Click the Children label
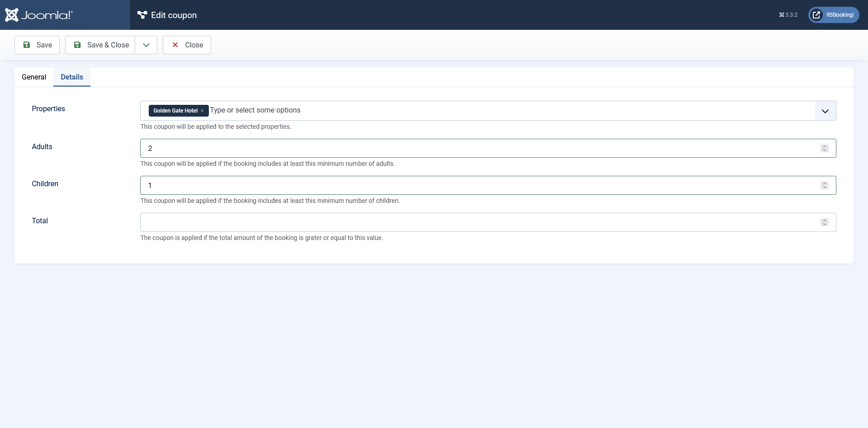The height and width of the screenshot is (428, 868). (x=45, y=183)
